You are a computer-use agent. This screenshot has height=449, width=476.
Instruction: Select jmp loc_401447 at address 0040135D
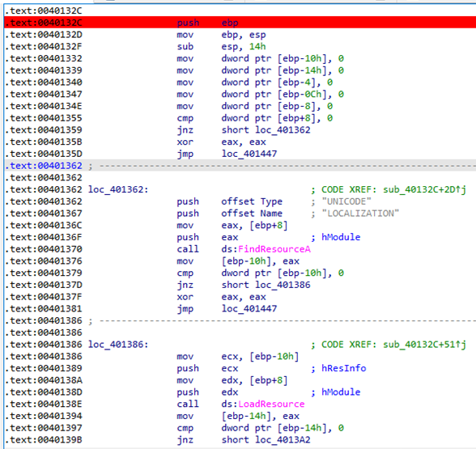227,154
